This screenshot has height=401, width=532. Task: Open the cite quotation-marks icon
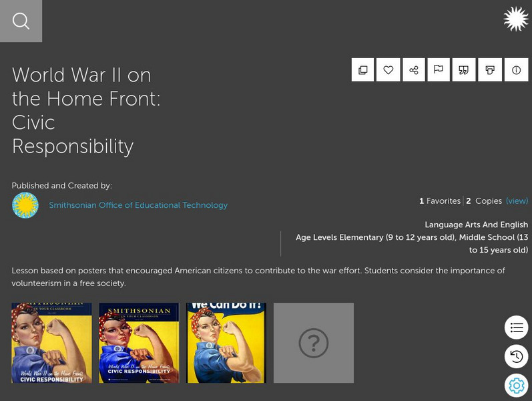(x=464, y=70)
